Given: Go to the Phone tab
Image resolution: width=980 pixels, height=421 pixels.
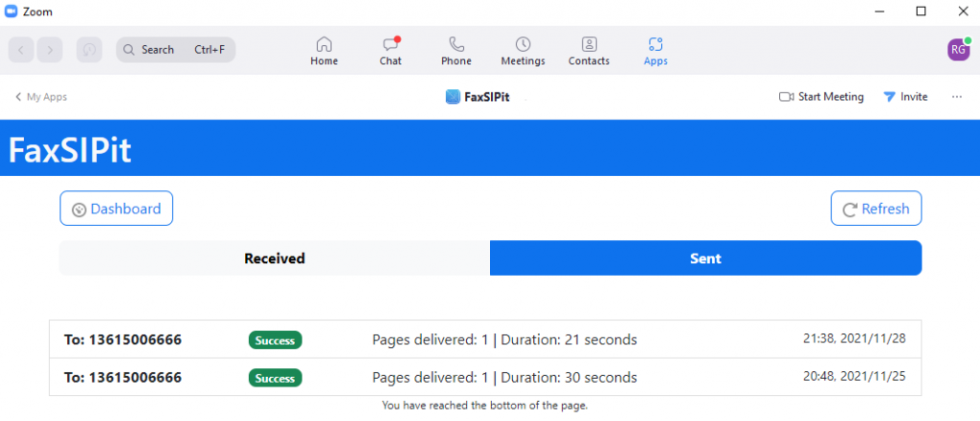Looking at the screenshot, I should click(456, 45).
